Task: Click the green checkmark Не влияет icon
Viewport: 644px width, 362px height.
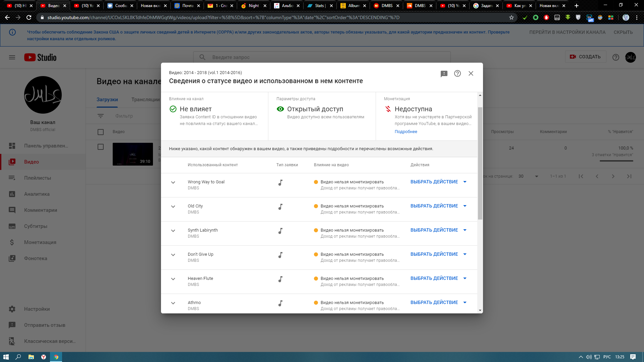Action: tap(173, 109)
